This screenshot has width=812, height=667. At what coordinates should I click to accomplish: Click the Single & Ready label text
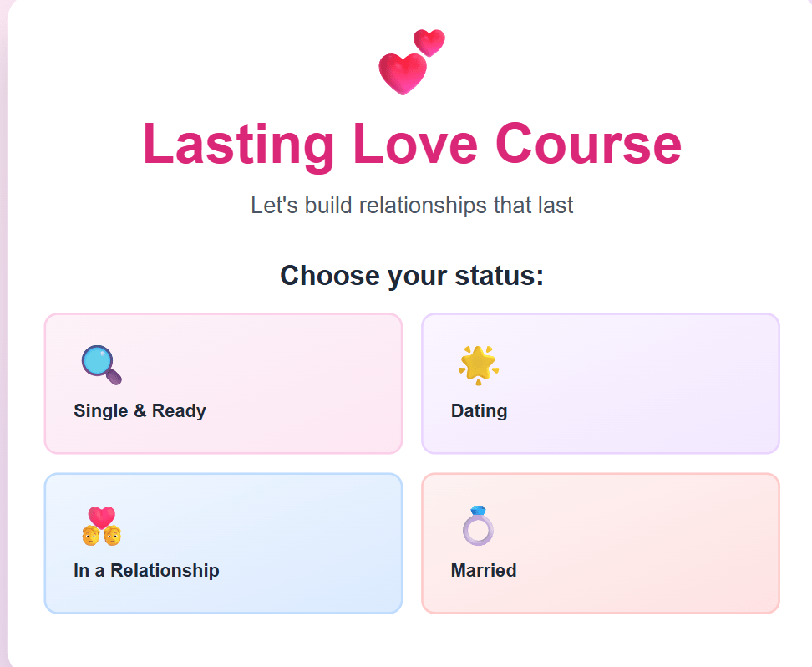coord(139,410)
